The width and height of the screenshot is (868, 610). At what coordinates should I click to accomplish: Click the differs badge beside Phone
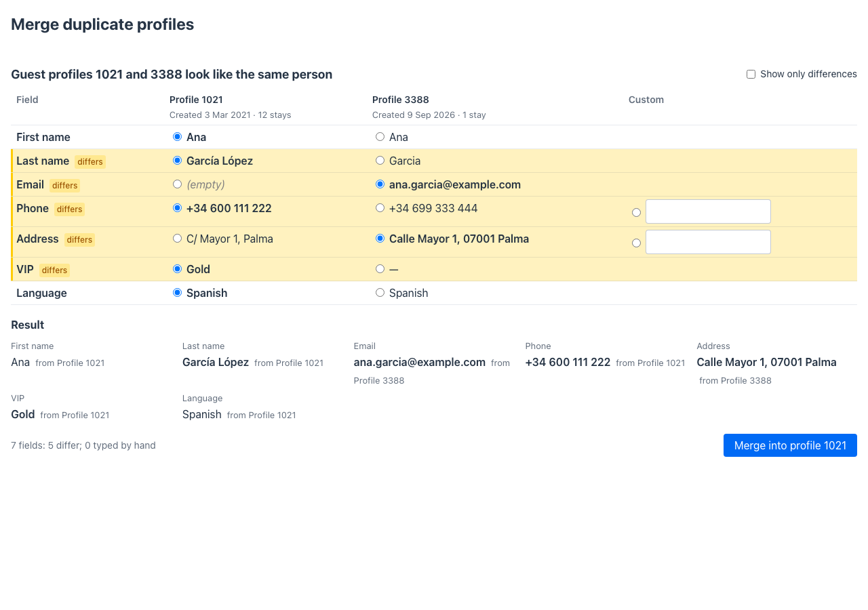[x=69, y=209]
